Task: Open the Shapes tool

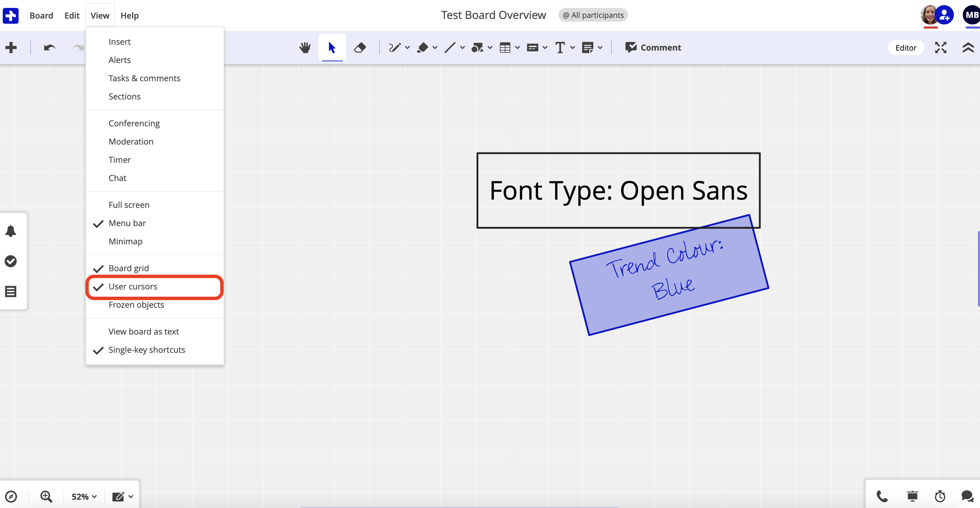Action: pyautogui.click(x=478, y=47)
